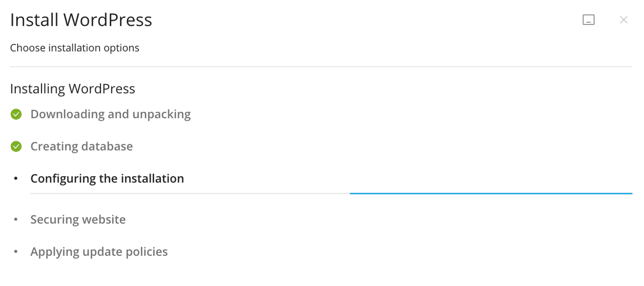Viewport: 644px width, 286px height.
Task: Select the Downloading and unpacking step text
Action: click(x=110, y=114)
